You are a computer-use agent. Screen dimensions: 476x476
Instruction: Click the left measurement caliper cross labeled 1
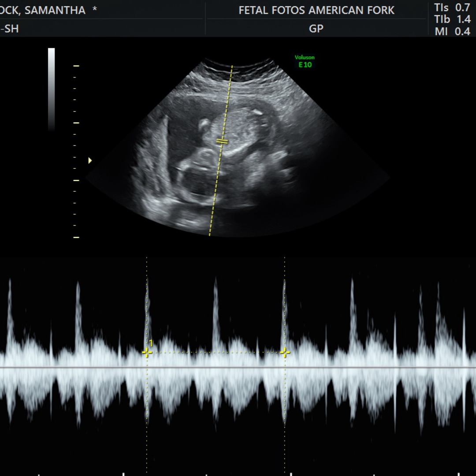pyautogui.click(x=147, y=352)
